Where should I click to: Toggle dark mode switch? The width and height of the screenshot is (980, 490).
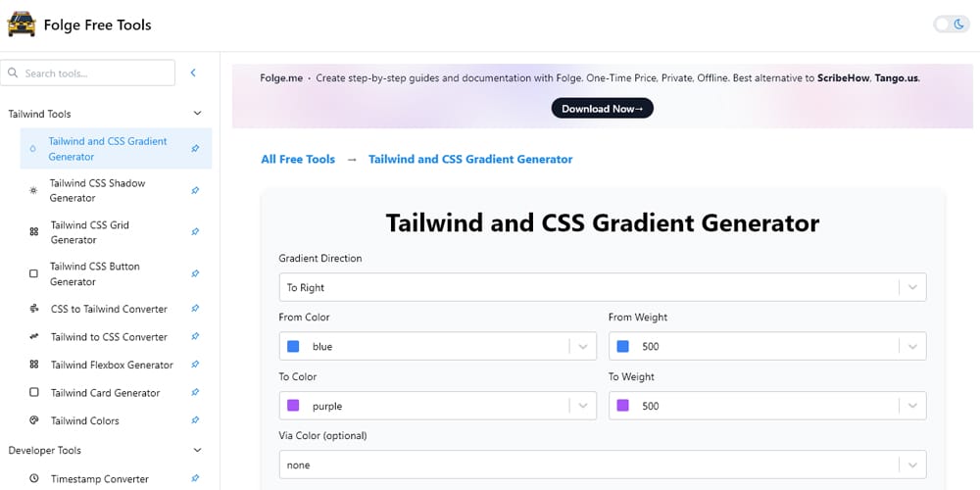point(951,24)
